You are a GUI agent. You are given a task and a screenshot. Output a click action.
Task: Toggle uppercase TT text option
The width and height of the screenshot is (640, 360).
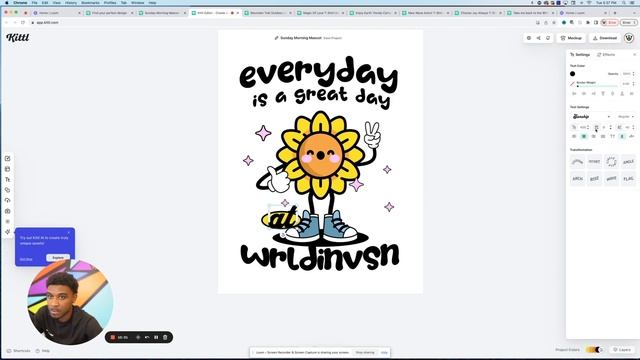tap(612, 136)
